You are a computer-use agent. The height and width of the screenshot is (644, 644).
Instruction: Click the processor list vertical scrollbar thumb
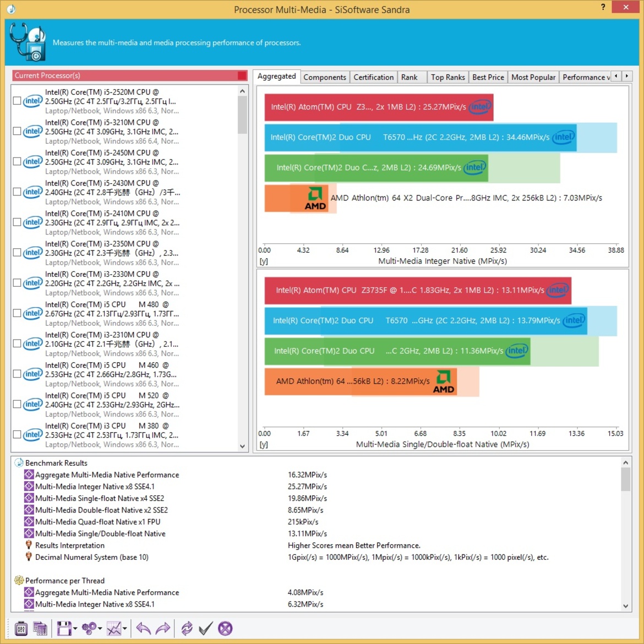click(x=242, y=115)
